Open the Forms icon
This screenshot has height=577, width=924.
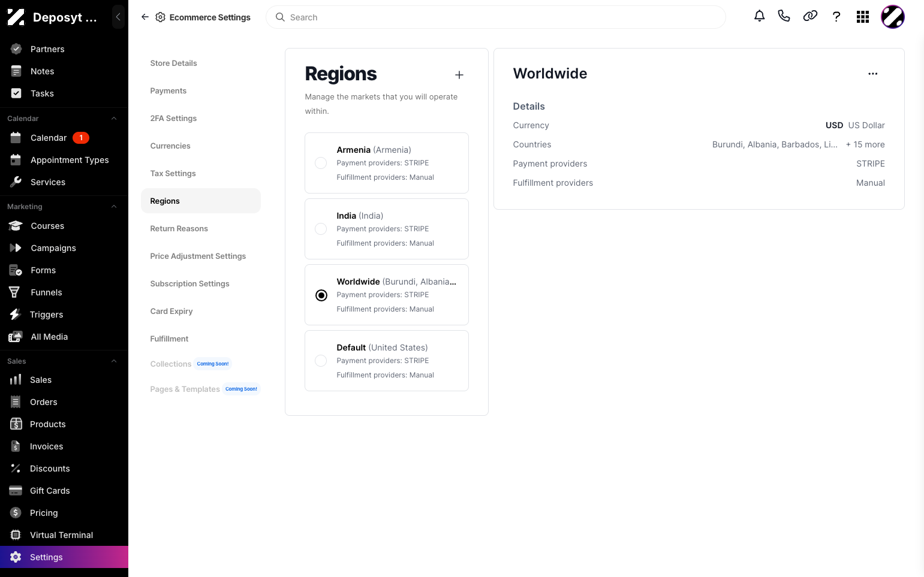pos(16,270)
